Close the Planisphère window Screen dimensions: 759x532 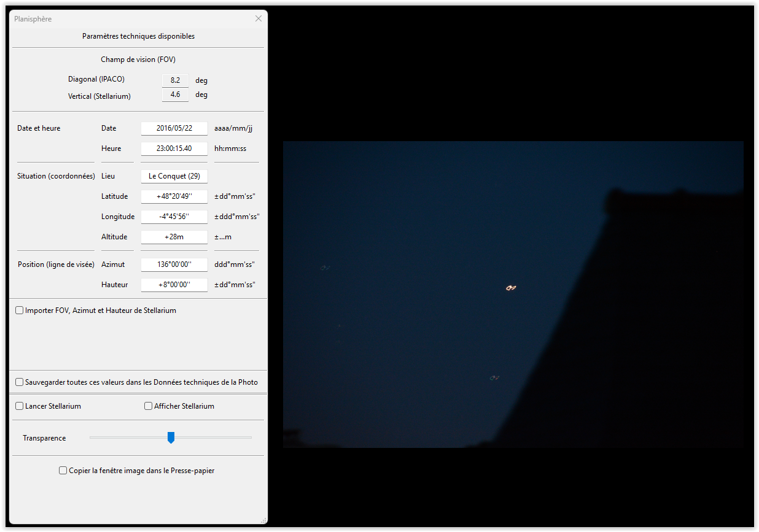259,19
